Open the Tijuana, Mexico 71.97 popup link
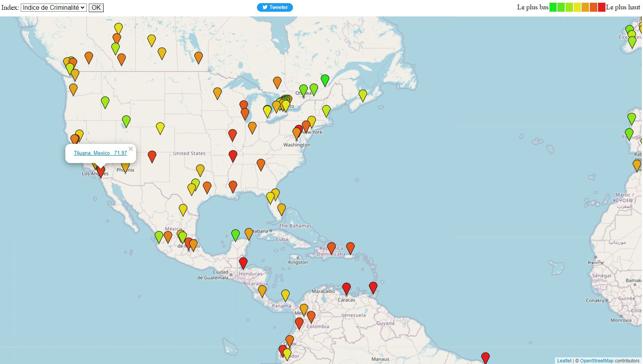The width and height of the screenshot is (643, 364). 100,153
